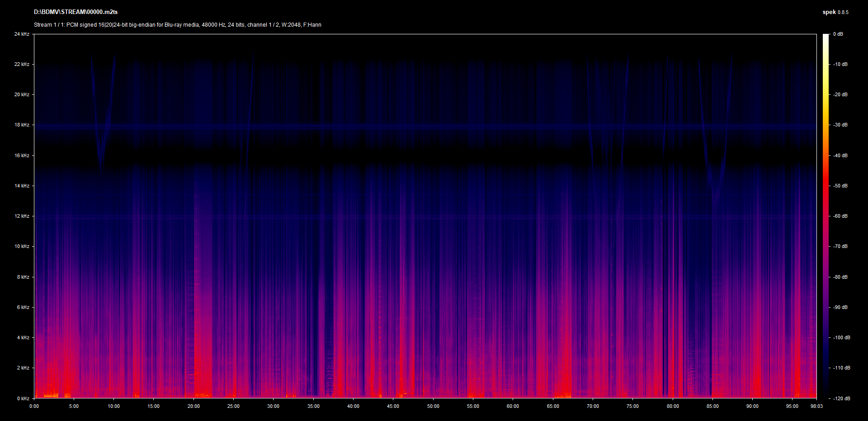Pick the 6 kHz frequency axis label

click(23, 307)
